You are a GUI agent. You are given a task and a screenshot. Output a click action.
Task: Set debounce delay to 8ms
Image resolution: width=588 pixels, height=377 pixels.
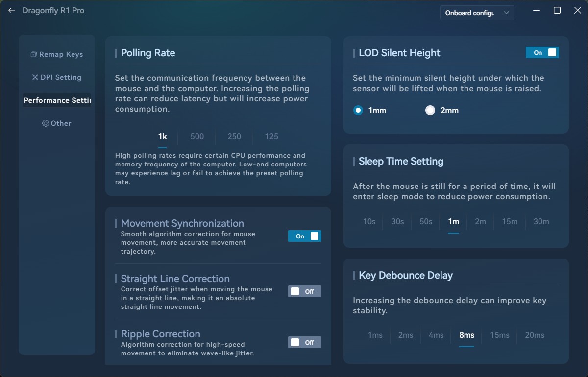[x=467, y=335]
